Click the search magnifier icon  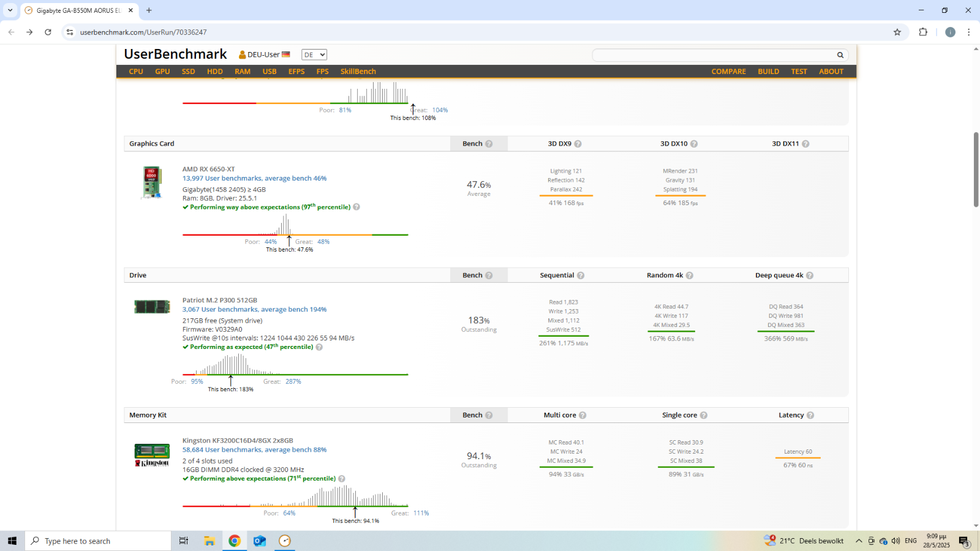[x=840, y=55]
